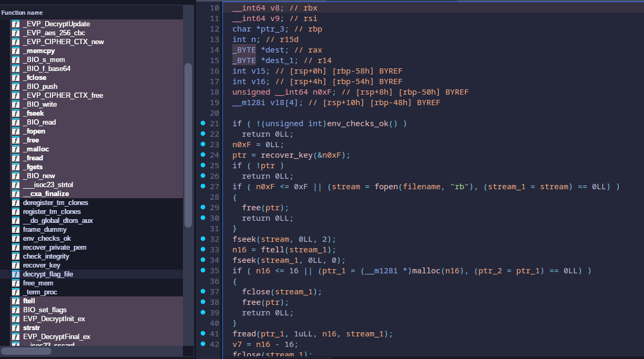
Task: Sort by the Function name column header
Action: tap(22, 13)
